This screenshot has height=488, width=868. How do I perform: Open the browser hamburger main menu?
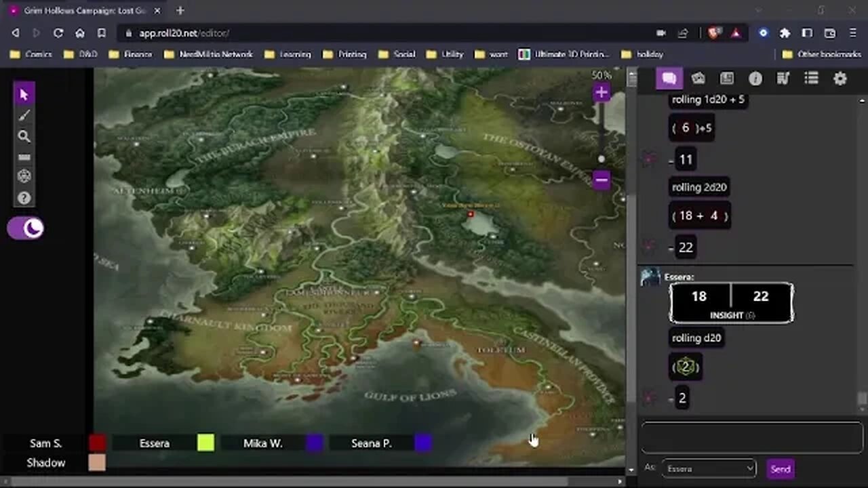pyautogui.click(x=852, y=33)
